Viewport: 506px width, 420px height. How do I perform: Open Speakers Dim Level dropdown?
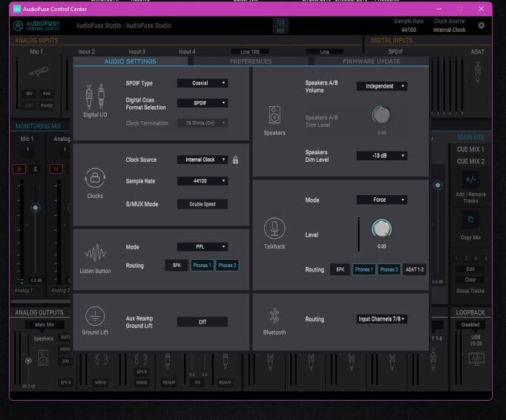(382, 156)
